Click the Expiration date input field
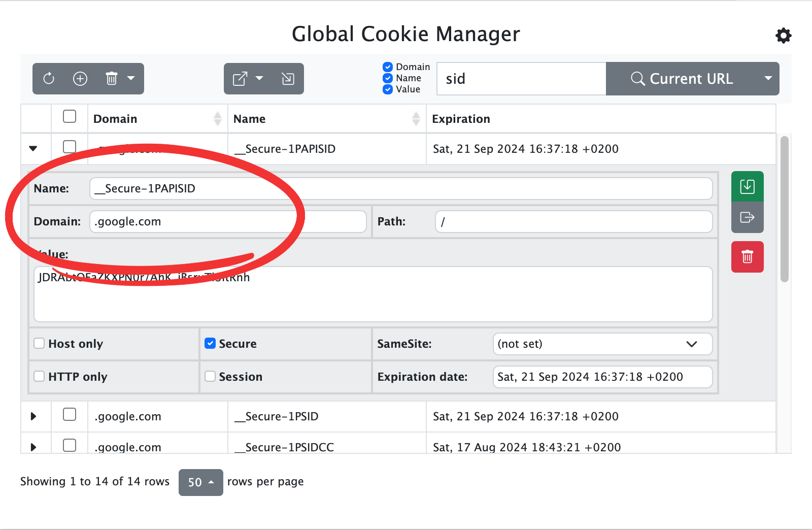The width and height of the screenshot is (812, 530). click(602, 377)
